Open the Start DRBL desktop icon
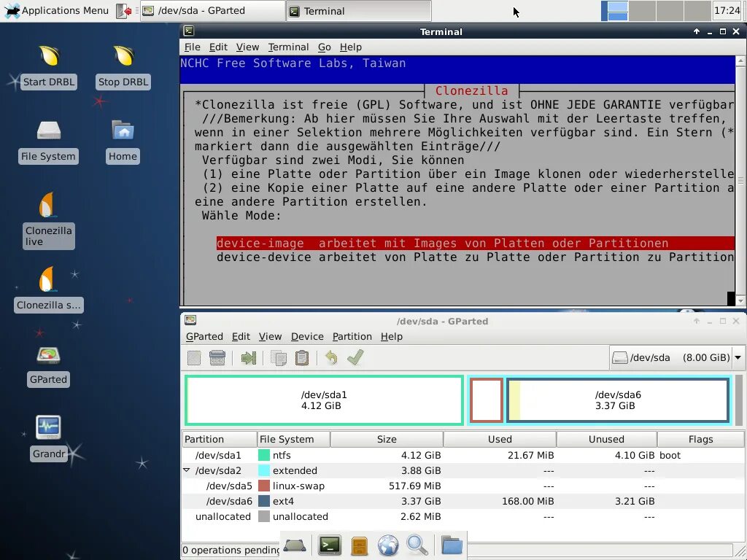The width and height of the screenshot is (747, 560). click(49, 66)
